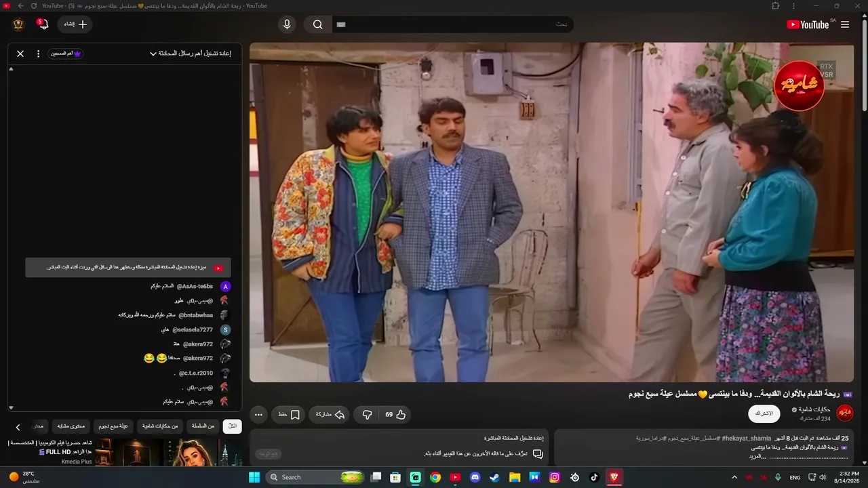The image size is (868, 488).
Task: Reload the page with the refresh icon
Action: tap(34, 5)
